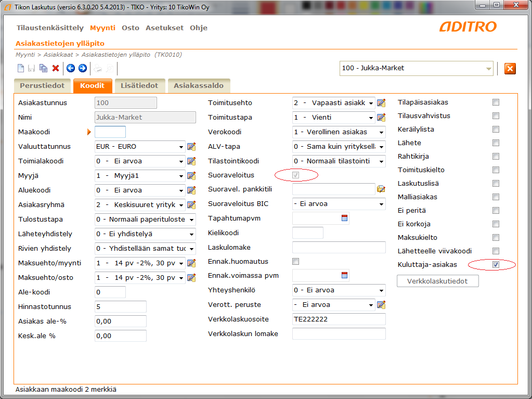Open the customer selector dropdown 100 - Jukka-Market
This screenshot has height=399, width=532.
(417, 68)
